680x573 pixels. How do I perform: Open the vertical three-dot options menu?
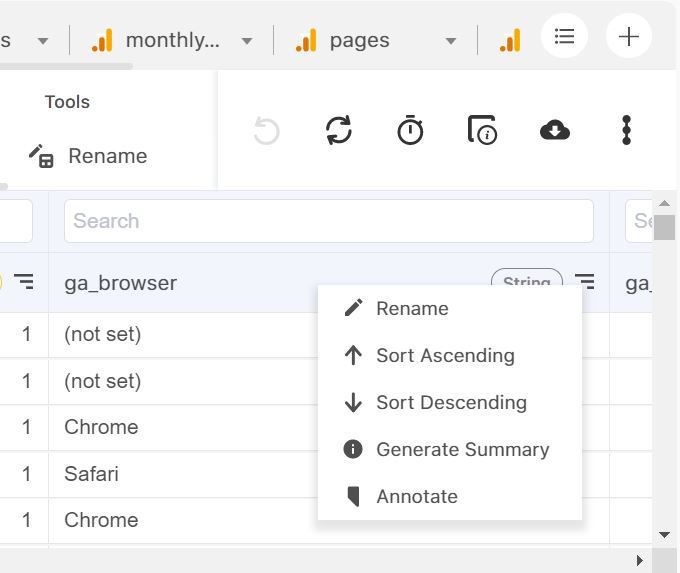(626, 130)
